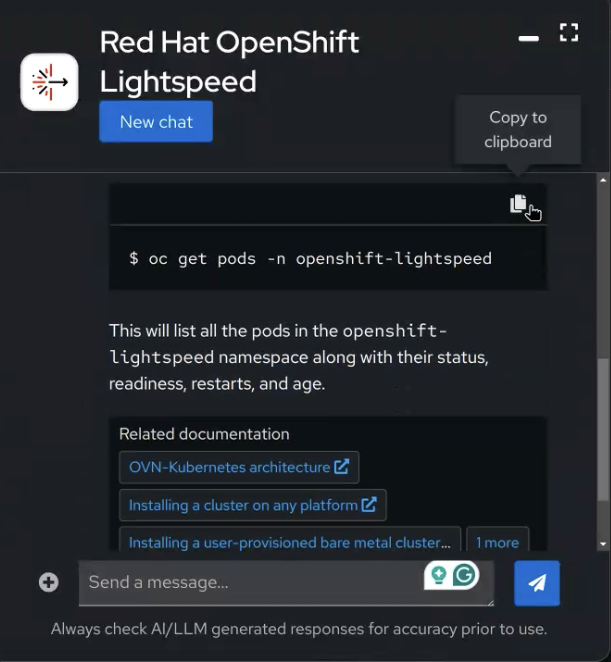Click the message box resize handle
Image resolution: width=611 pixels, height=662 pixels.
(x=489, y=601)
